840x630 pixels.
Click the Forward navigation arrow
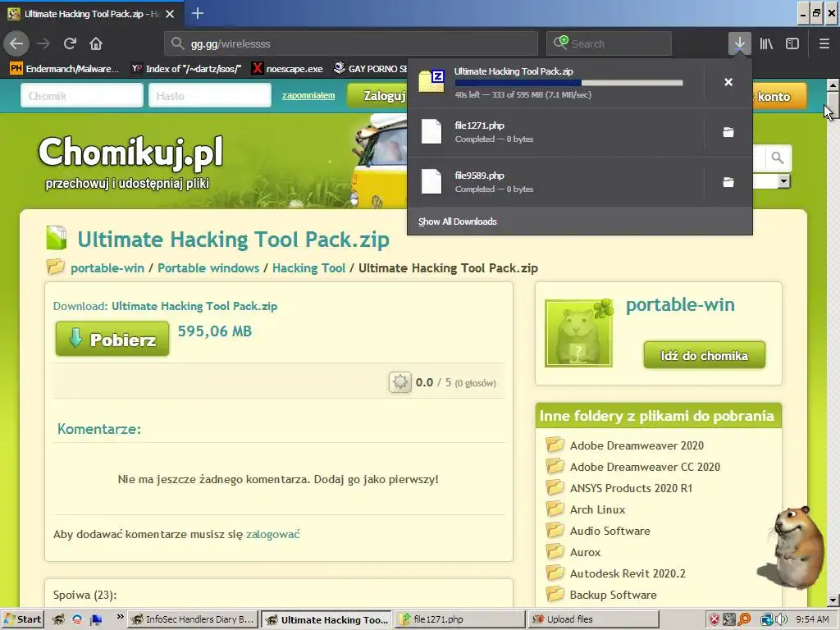click(43, 43)
